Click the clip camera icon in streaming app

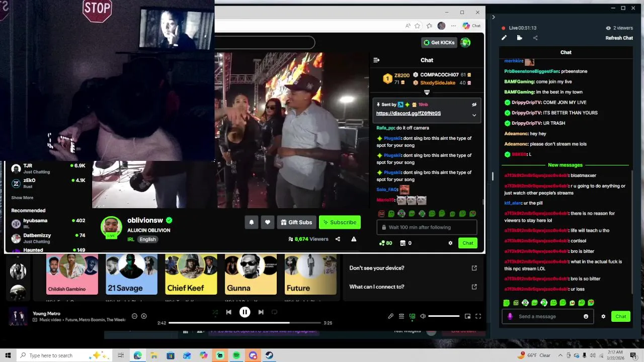click(519, 38)
